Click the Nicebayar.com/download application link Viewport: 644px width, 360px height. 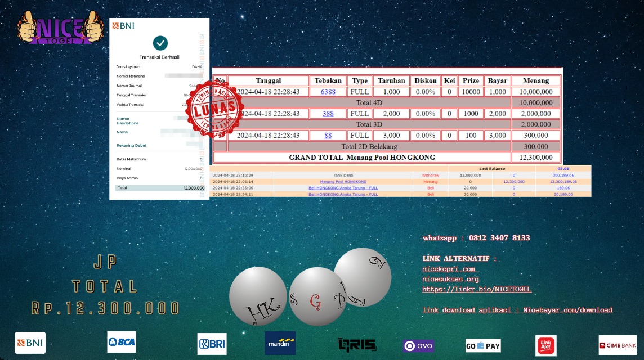coord(567,310)
